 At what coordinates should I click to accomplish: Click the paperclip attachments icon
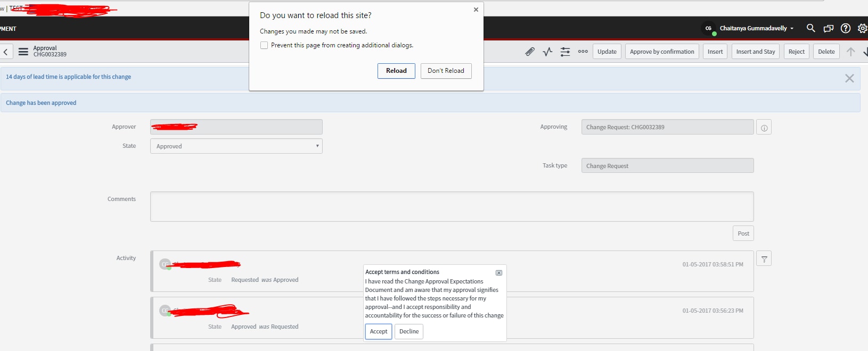coord(529,52)
